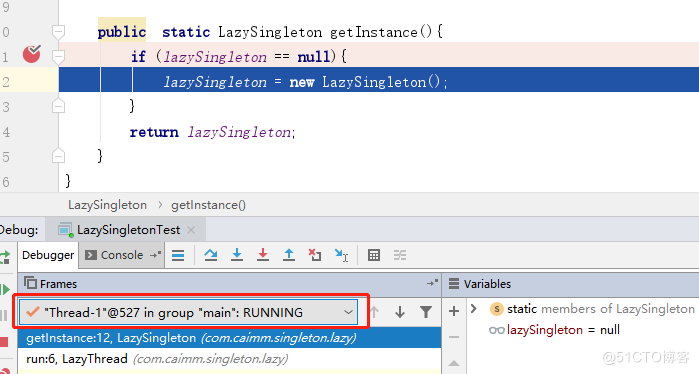Select the lazySingleton = null watch
The width and height of the screenshot is (699, 374).
(x=555, y=330)
